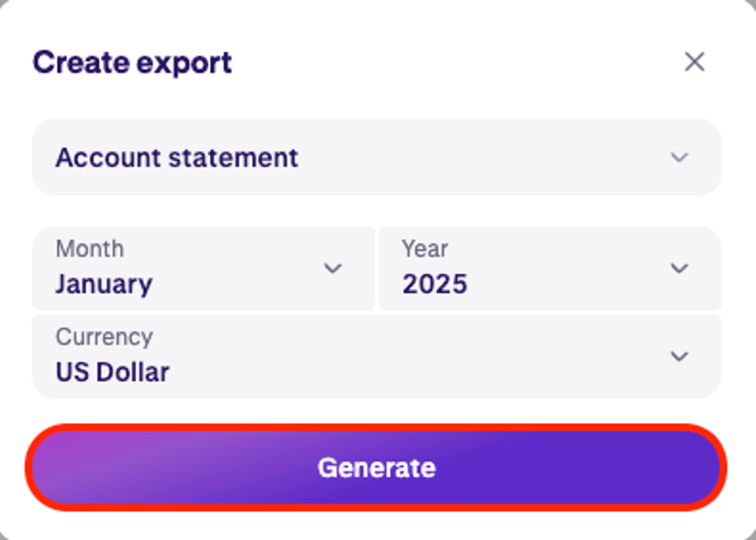Select the 2025 year value
The image size is (756, 540).
coord(435,285)
